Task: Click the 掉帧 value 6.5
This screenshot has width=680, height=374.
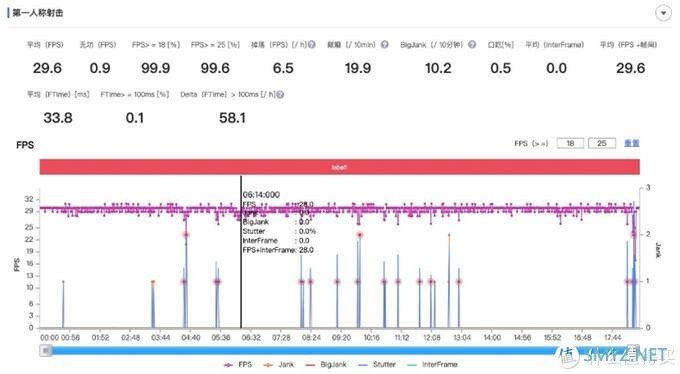Action: coord(283,68)
